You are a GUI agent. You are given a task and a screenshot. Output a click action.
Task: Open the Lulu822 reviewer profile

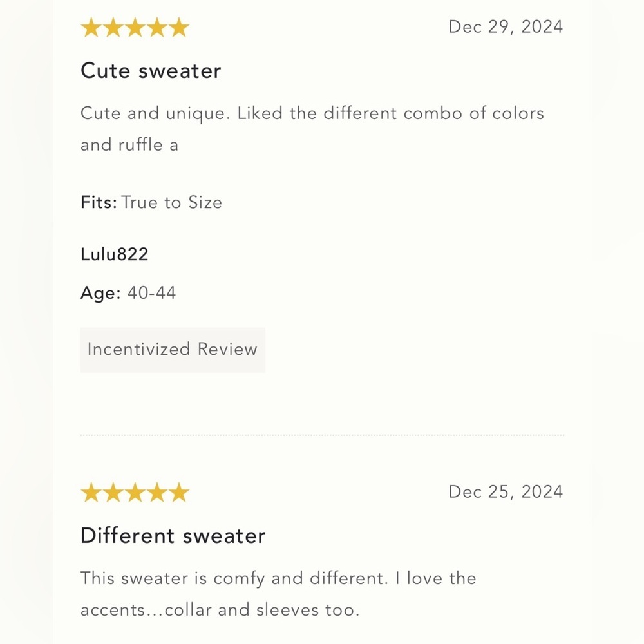point(115,254)
